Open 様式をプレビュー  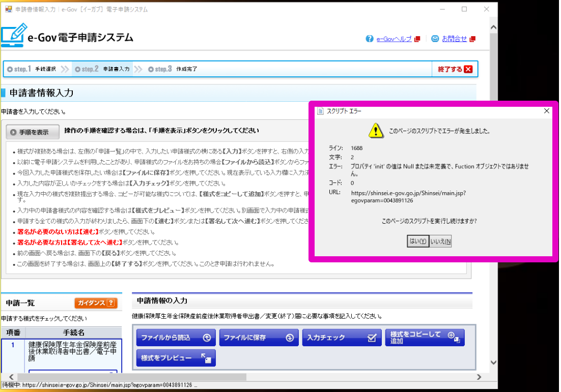[x=176, y=358]
